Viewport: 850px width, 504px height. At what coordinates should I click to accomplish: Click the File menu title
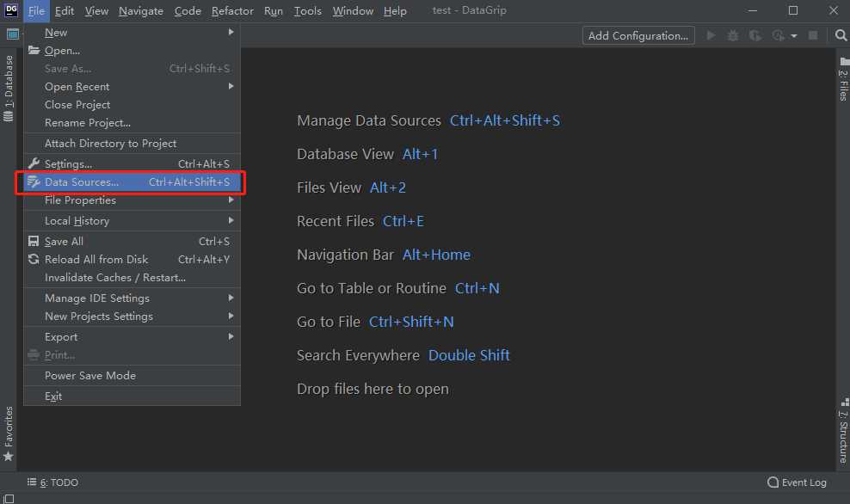36,11
